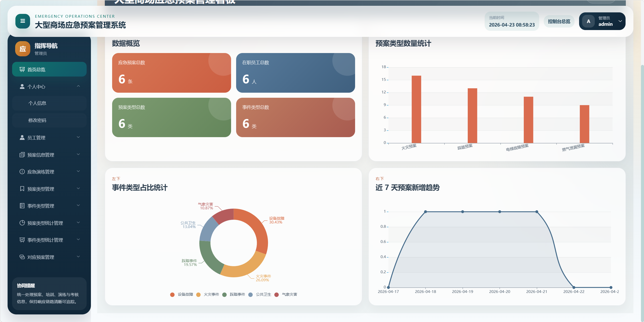Click the chat bubble icon beside 对应预案管理

point(22,257)
